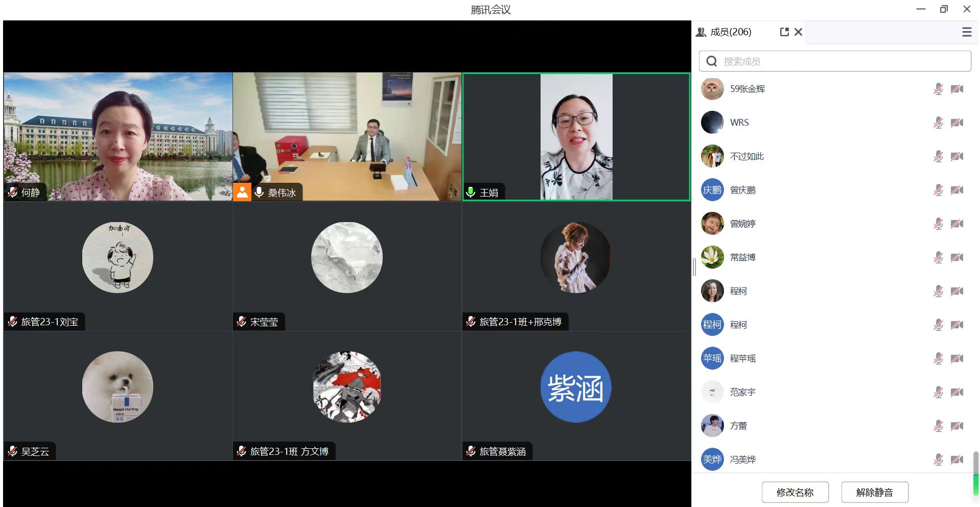The height and width of the screenshot is (507, 980).
Task: Click the green microphone icon on 王娟's tile
Action: (x=471, y=192)
